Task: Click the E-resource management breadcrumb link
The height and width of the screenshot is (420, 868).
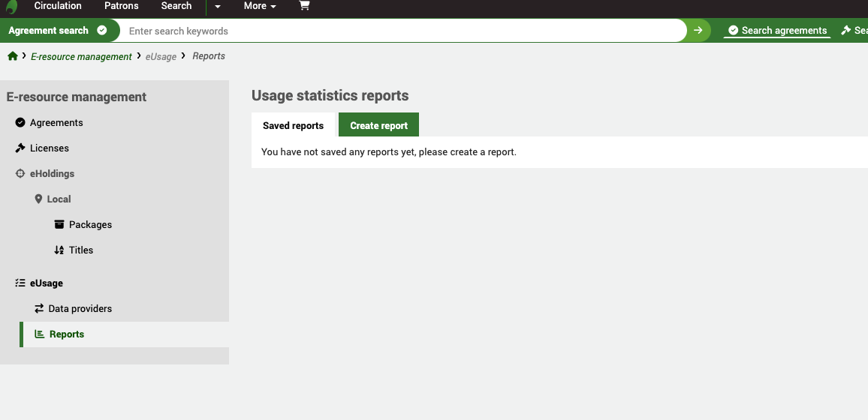Action: tap(81, 56)
